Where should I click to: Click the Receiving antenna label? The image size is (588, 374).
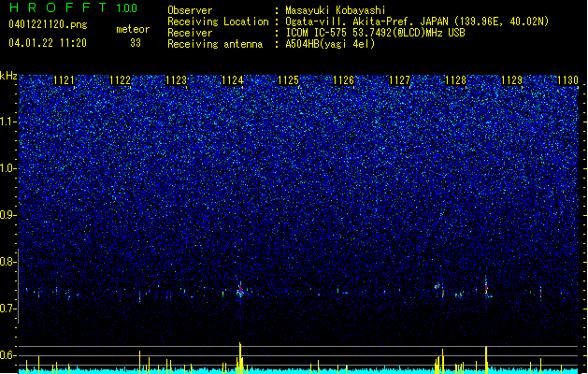click(215, 44)
